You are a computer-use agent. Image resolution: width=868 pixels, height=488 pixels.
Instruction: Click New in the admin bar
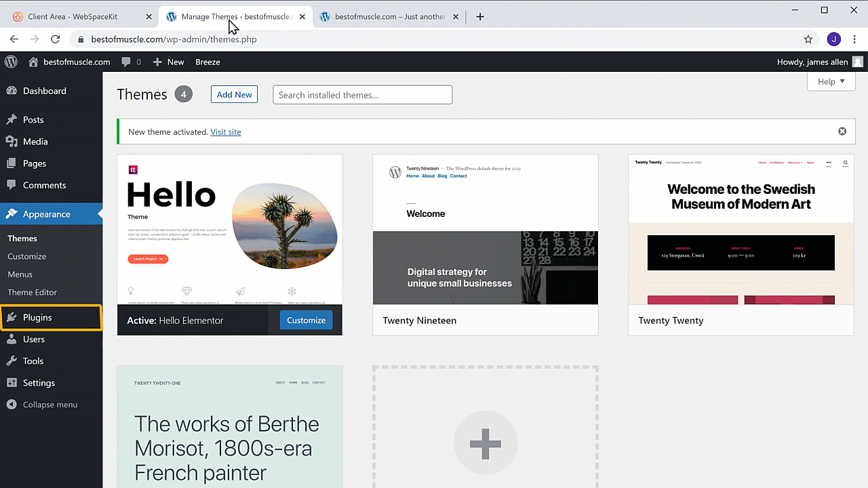pos(176,62)
